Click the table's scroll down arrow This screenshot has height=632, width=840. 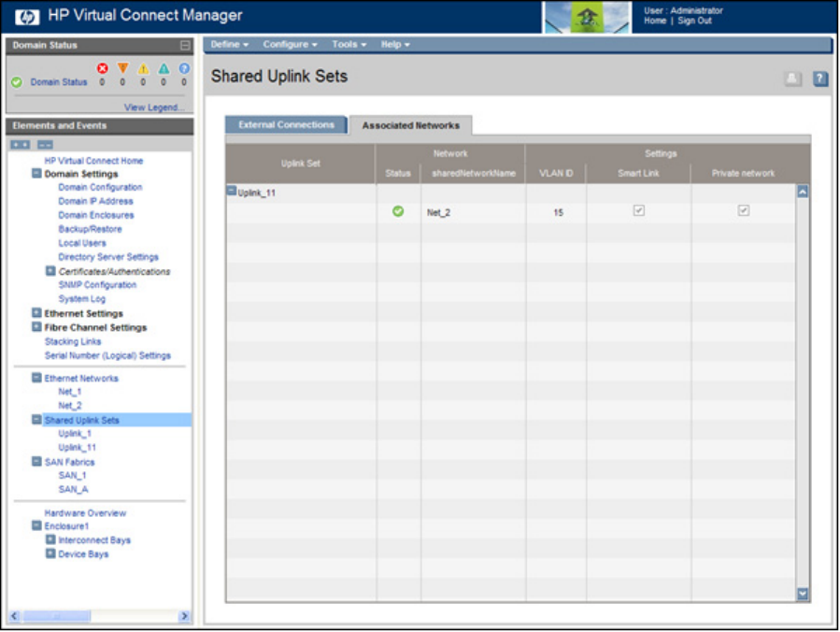click(x=802, y=594)
